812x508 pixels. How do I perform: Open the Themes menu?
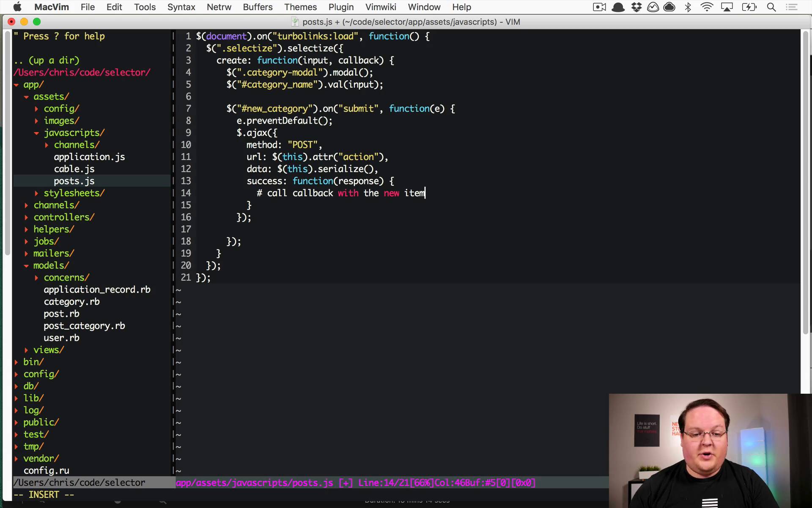[300, 7]
